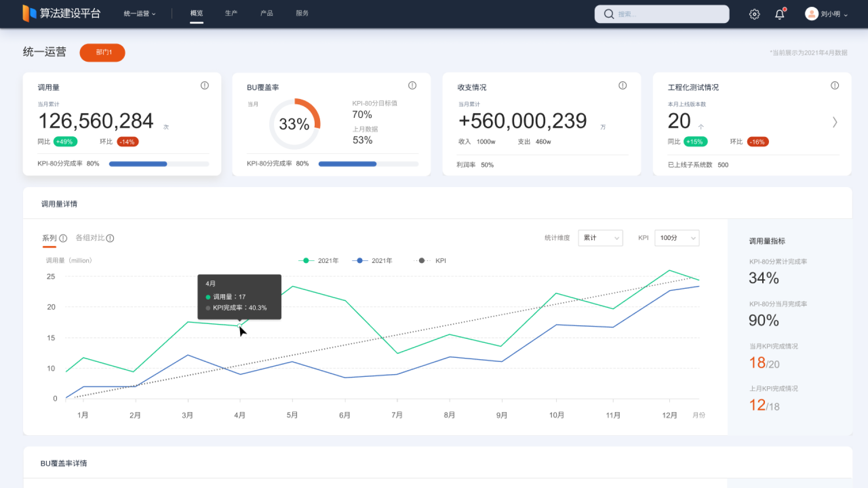Click the 算法建设平台 logo icon

[x=29, y=13]
